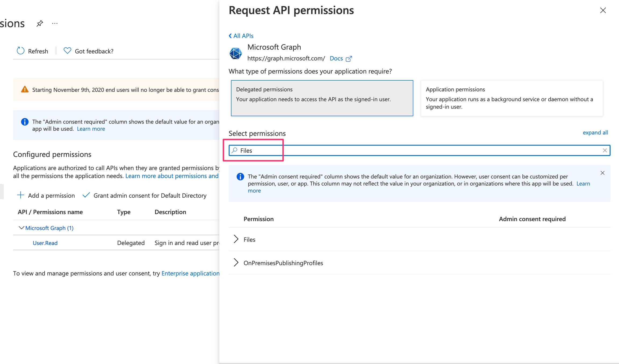The height and width of the screenshot is (364, 619).
Task: Clear the Files search box text
Action: point(604,150)
